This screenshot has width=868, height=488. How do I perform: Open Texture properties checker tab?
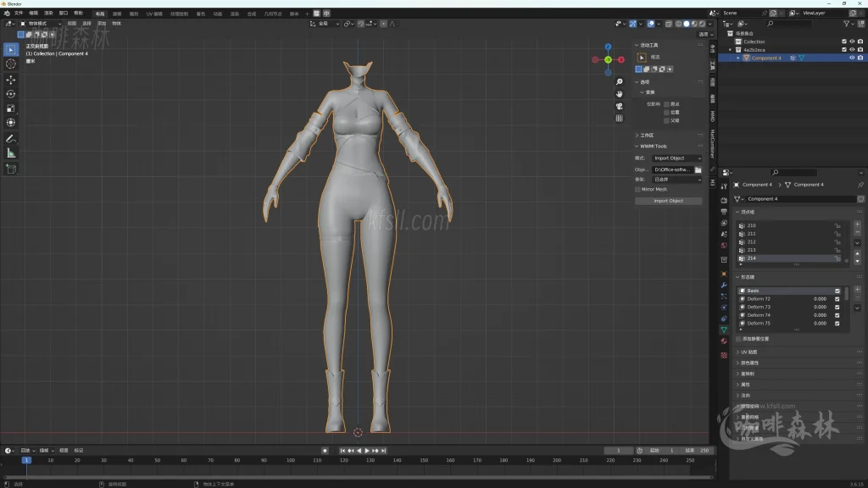tap(724, 355)
